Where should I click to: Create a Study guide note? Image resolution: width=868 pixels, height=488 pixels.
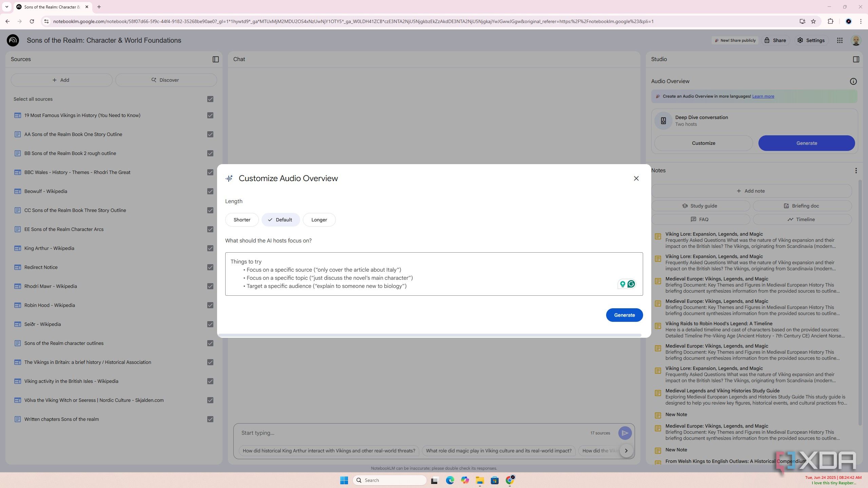tap(700, 206)
